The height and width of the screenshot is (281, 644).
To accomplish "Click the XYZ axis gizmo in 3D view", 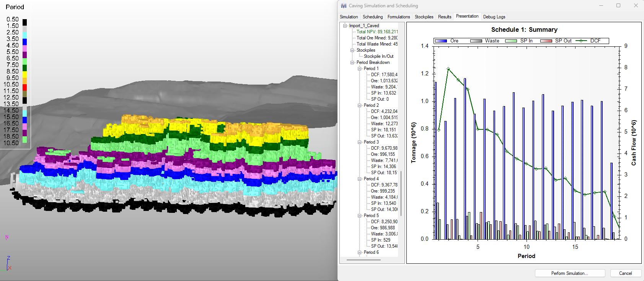I will [8, 264].
